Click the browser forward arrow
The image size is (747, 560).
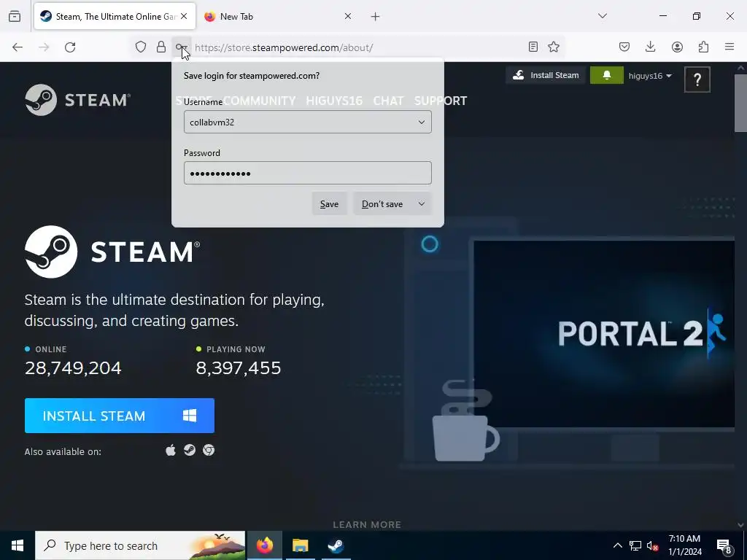pos(43,47)
